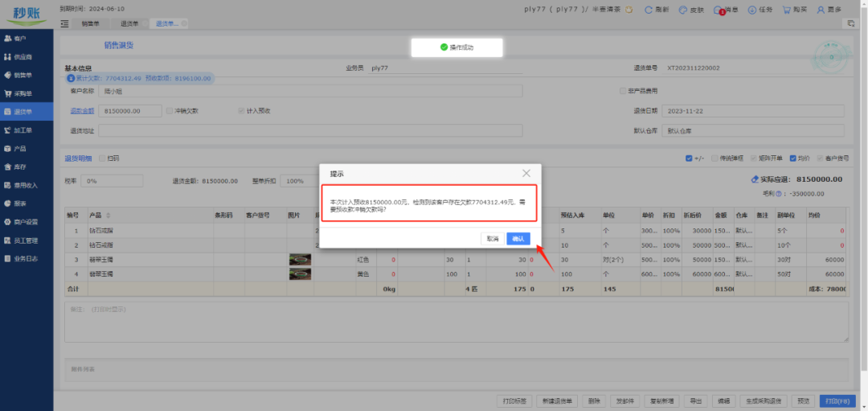Screen dimensions: 868x411
Task: Open the 退货日期 date picker field
Action: 752,111
